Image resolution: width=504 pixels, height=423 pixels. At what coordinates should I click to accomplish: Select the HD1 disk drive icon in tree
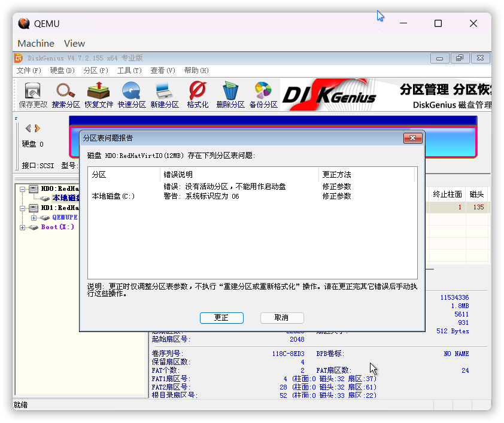click(x=34, y=208)
